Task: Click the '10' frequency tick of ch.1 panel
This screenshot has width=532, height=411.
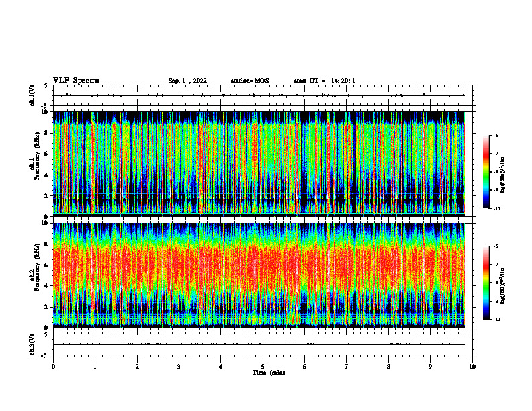Action: coord(46,112)
